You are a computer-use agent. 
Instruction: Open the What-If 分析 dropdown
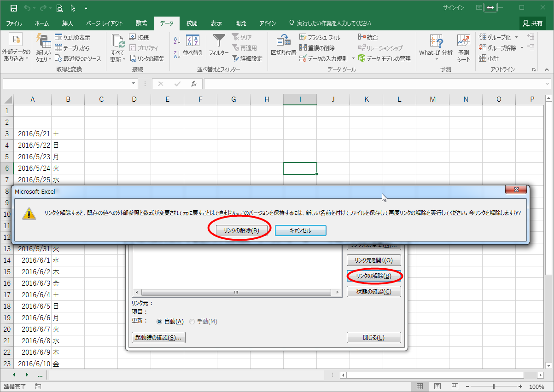(x=436, y=48)
